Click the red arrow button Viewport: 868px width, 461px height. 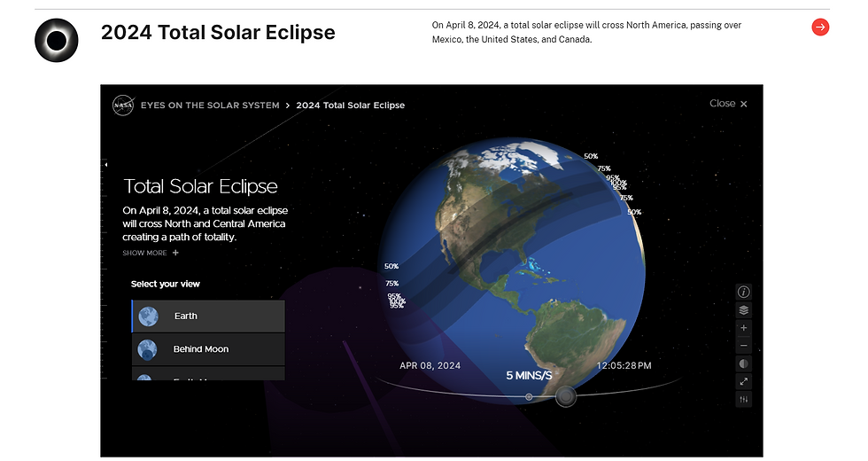820,27
